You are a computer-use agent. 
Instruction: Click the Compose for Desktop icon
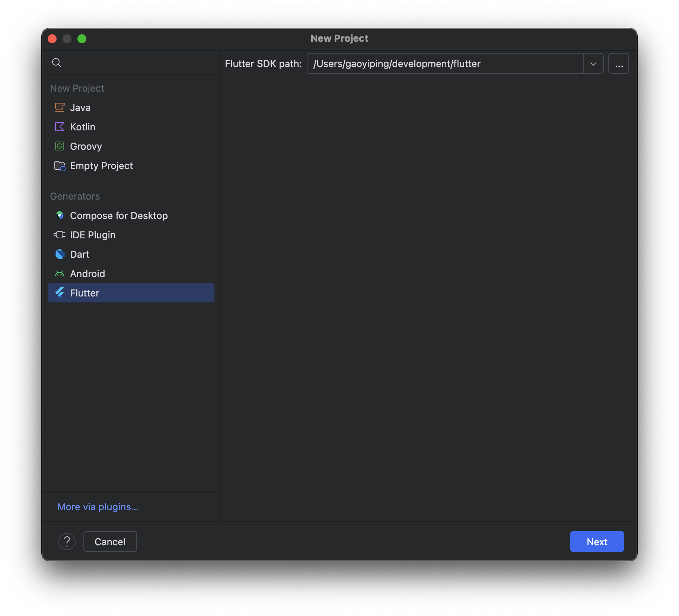tap(60, 216)
